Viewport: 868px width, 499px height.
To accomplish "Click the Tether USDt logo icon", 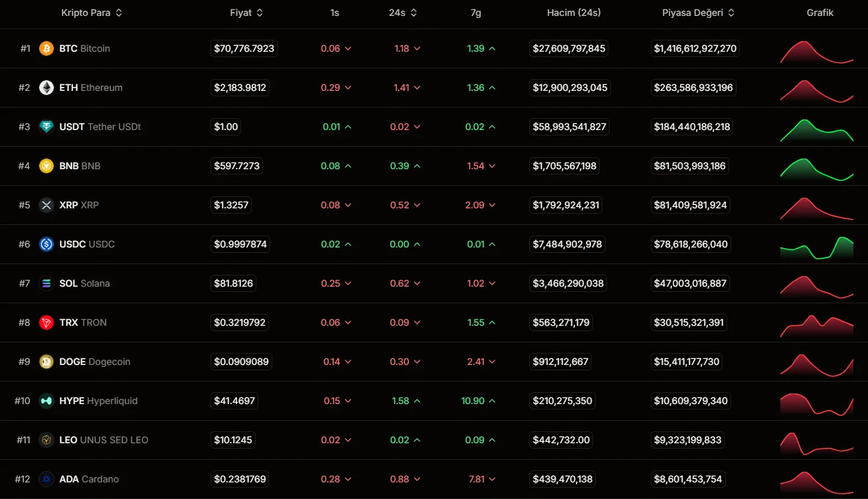I will 46,127.
